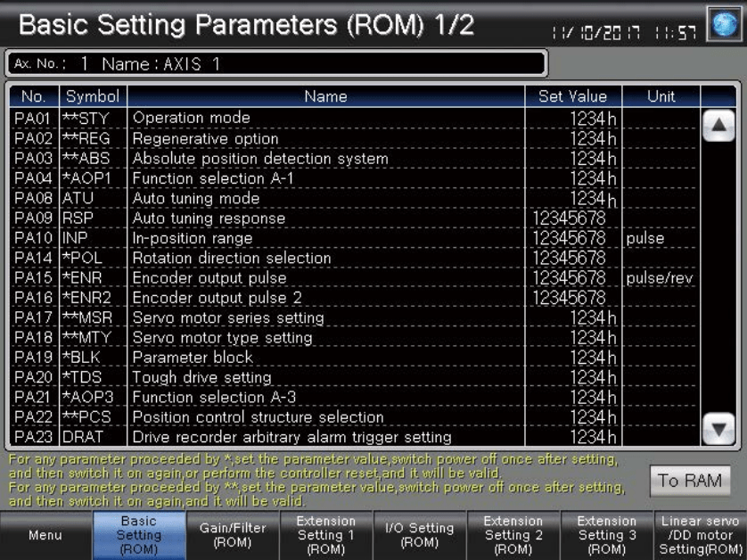Open Extension Setting 1 (ROM) tab
Image resolution: width=747 pixels, height=560 pixels.
click(325, 536)
